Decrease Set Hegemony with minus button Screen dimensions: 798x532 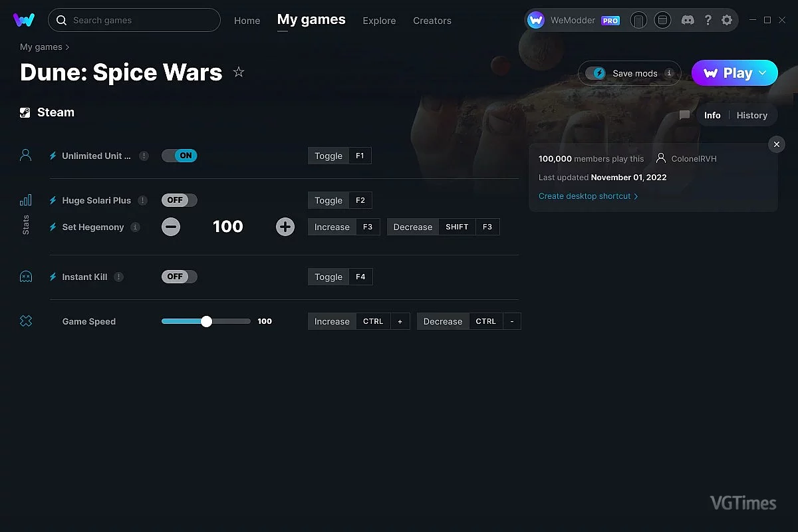(x=171, y=227)
